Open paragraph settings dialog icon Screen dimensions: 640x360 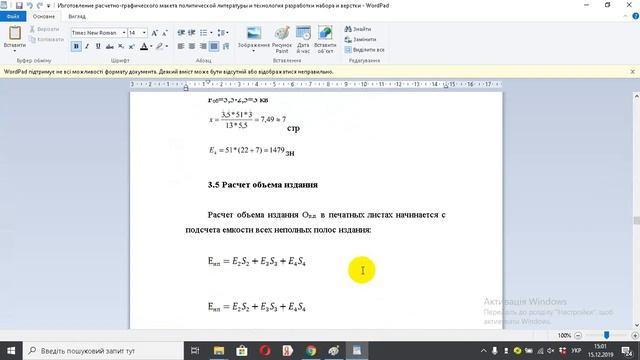(226, 46)
